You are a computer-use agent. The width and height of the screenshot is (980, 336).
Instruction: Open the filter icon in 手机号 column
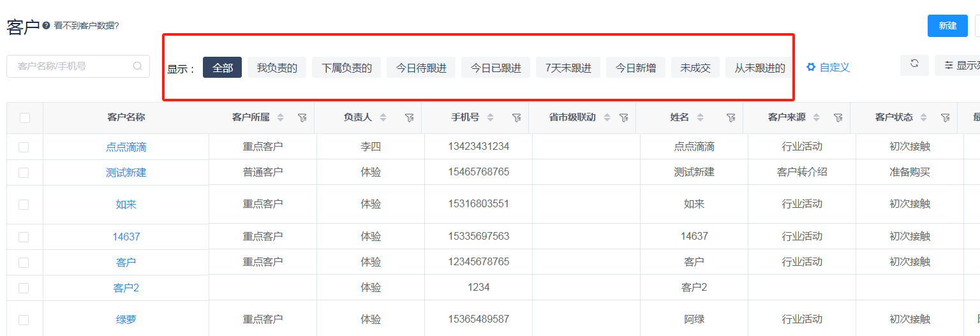517,117
